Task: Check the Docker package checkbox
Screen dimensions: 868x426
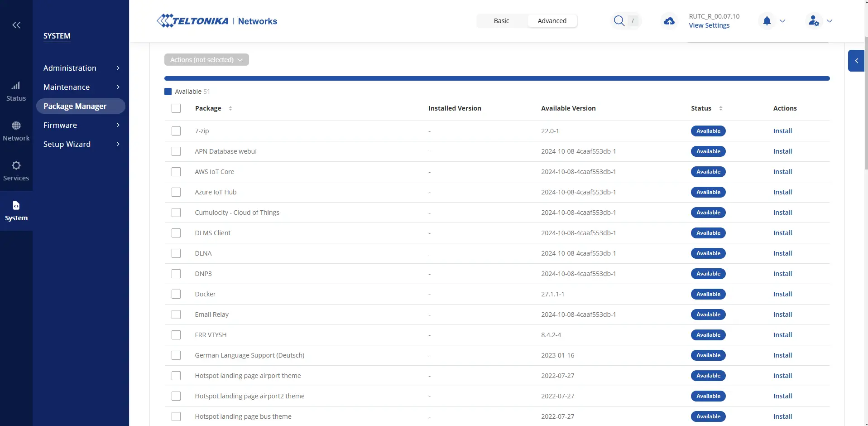Action: 176,294
